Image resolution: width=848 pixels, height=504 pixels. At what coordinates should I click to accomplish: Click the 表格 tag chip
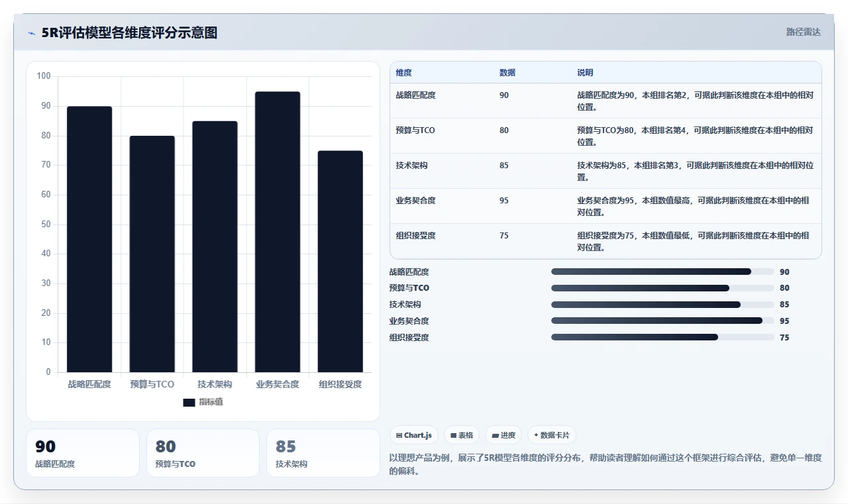[x=462, y=435]
